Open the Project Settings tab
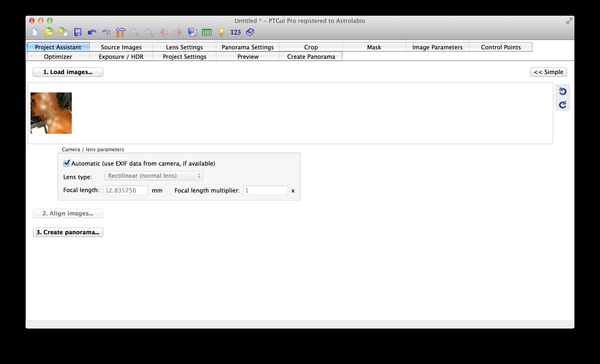This screenshot has height=364, width=600. 184,57
